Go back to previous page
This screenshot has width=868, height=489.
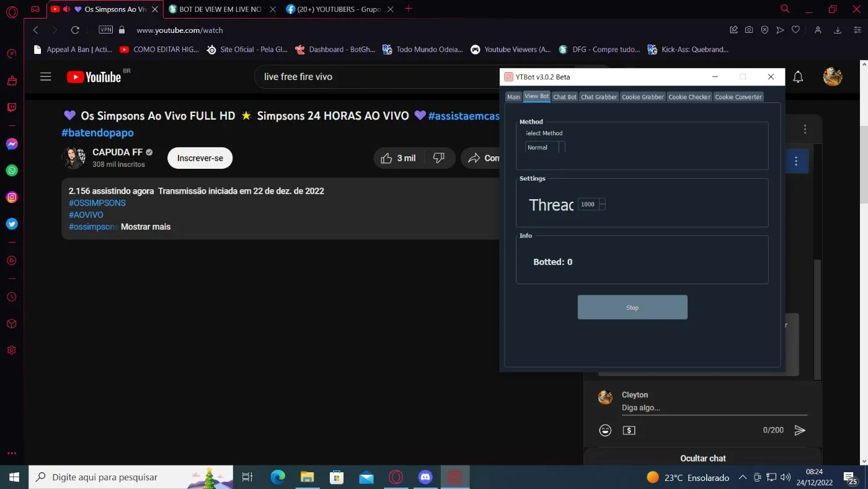[x=35, y=30]
